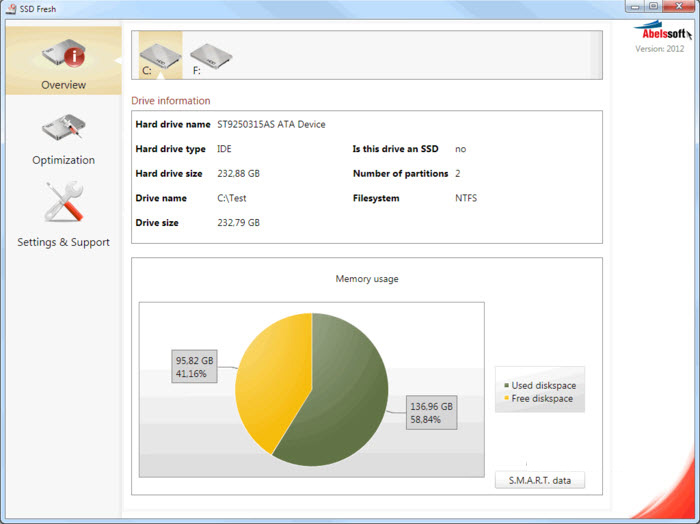Select the C: drive icon
This screenshot has height=524, width=700.
click(x=160, y=55)
